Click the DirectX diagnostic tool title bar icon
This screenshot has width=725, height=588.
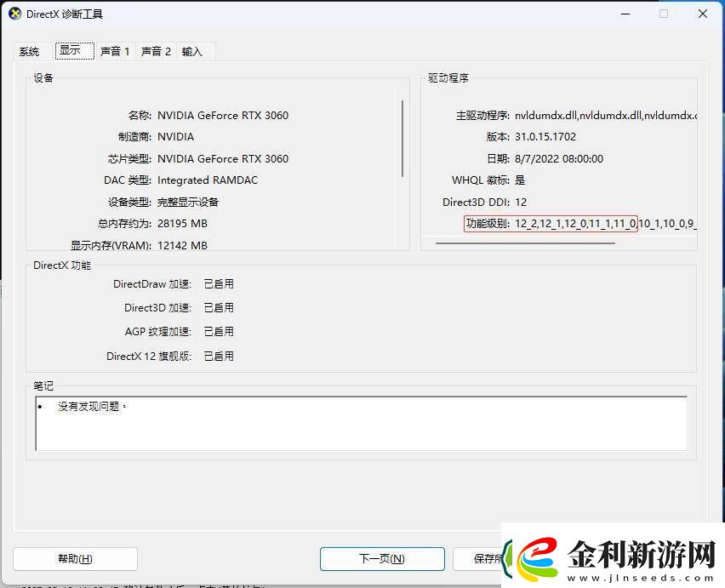[15, 14]
